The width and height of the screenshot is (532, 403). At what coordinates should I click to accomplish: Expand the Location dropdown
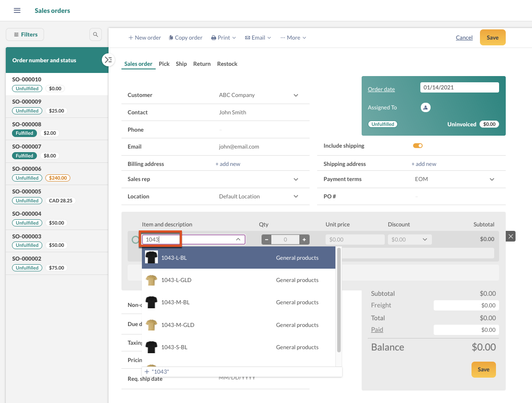[x=296, y=197]
